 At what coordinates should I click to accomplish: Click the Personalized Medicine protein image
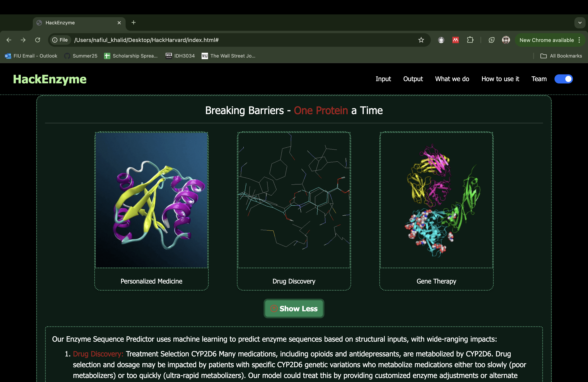(x=151, y=200)
